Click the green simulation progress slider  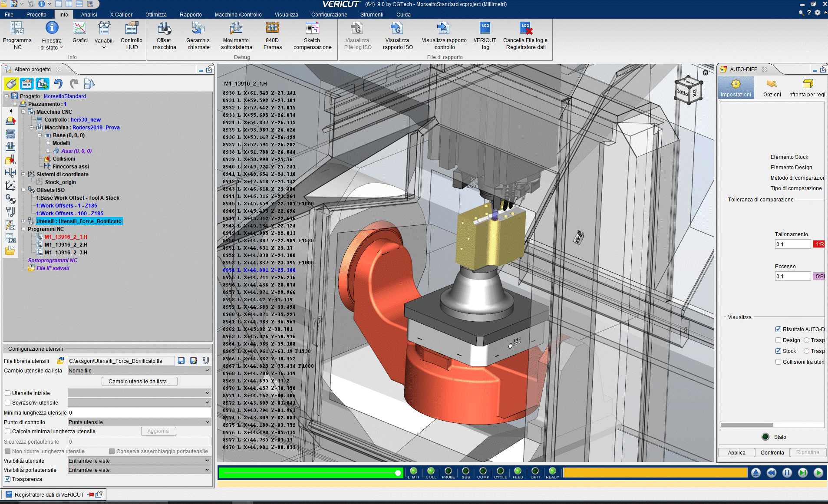pyautogui.click(x=310, y=473)
